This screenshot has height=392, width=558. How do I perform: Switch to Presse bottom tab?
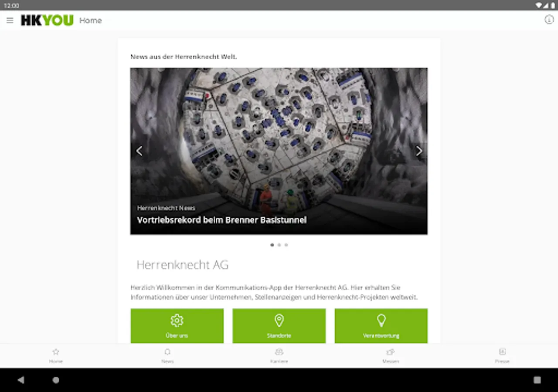pyautogui.click(x=502, y=355)
